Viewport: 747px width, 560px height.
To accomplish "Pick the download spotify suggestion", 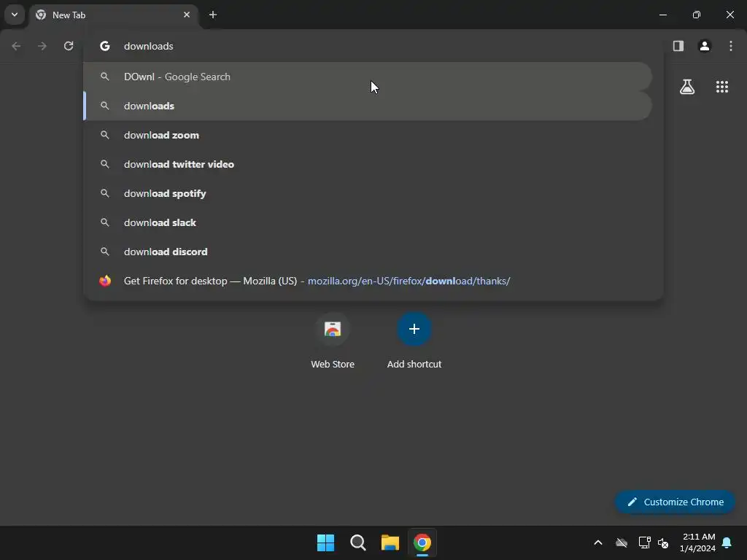I will [x=368, y=193].
